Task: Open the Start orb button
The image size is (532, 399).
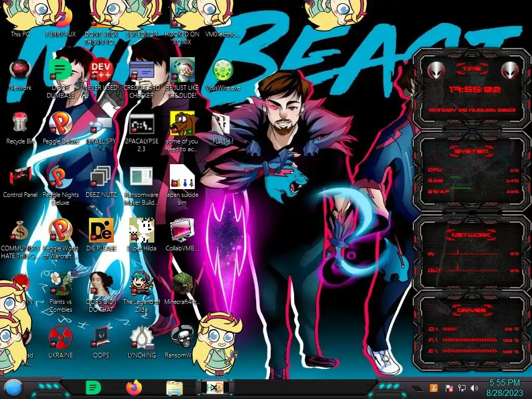Action: point(13,388)
